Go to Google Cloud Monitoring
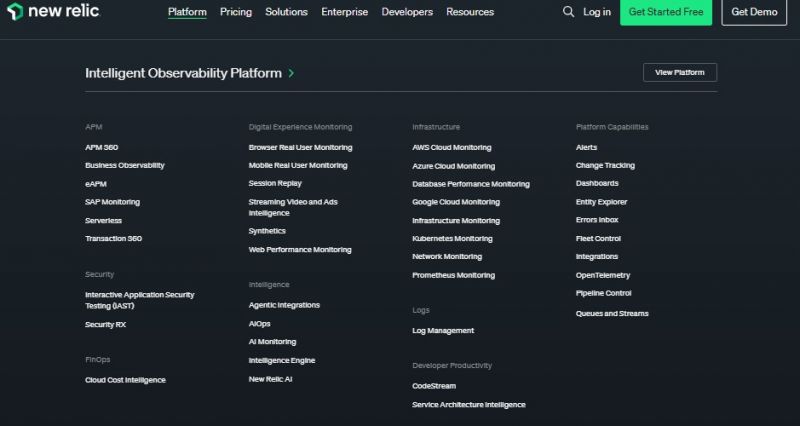The width and height of the screenshot is (800, 426). (x=456, y=202)
